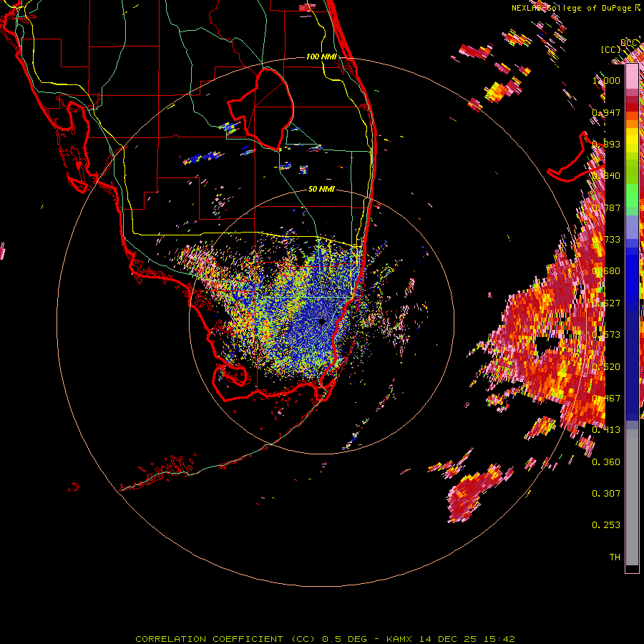Select the 1.000 value on the scale

606,80
